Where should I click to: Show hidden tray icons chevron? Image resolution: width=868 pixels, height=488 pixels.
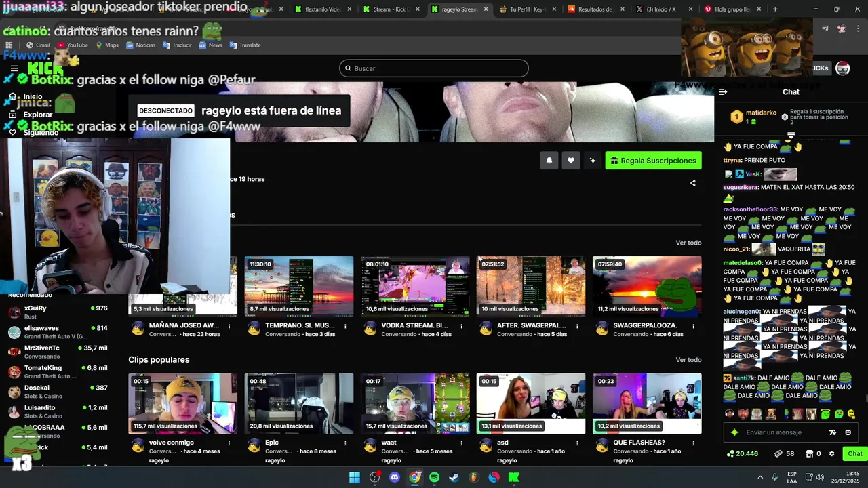pyautogui.click(x=760, y=477)
